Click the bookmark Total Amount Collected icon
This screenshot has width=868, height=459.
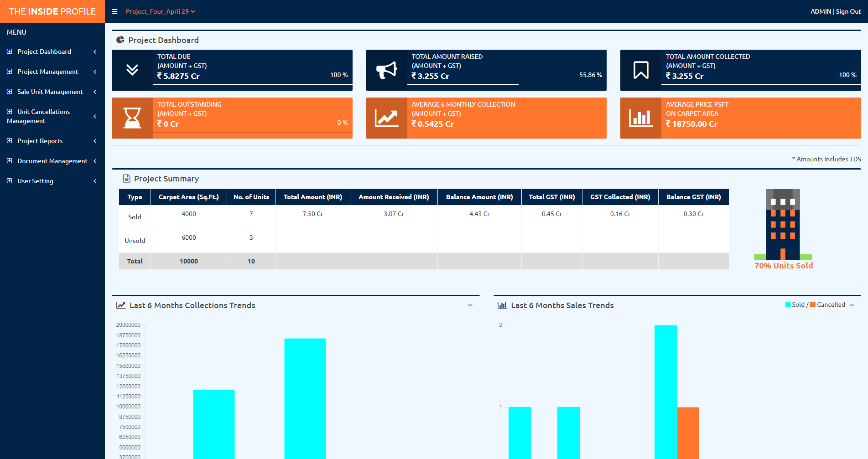(640, 70)
